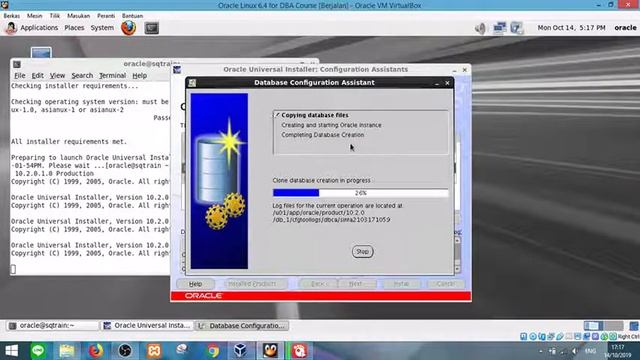The height and width of the screenshot is (360, 640).
Task: Click the Stop button in Database Configuration Assistant
Action: (x=362, y=251)
